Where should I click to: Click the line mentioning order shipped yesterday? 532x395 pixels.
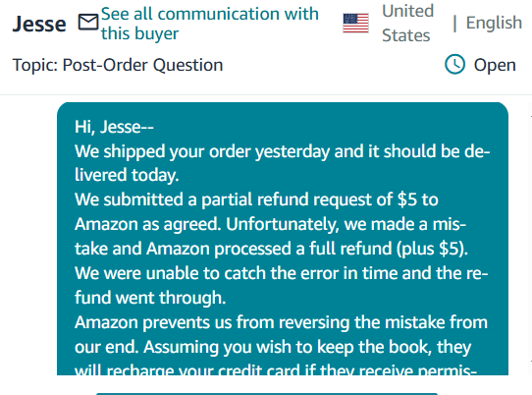[283, 151]
